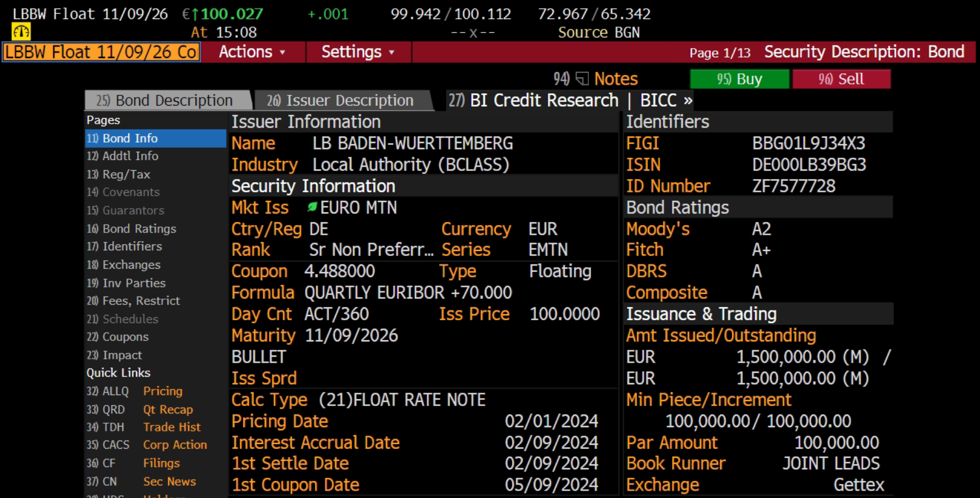Click Rank value Sr Non Preferr…
Screen dimensions: 980x498
click(x=371, y=250)
